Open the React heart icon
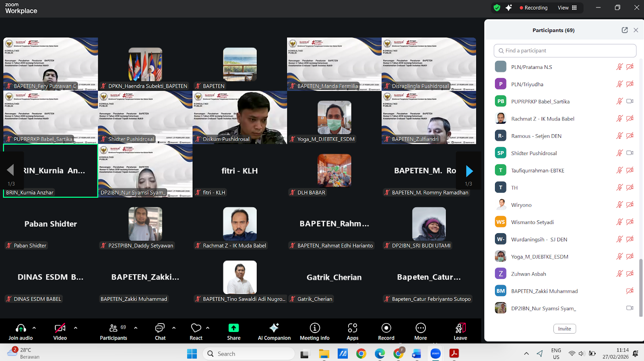This screenshot has height=361, width=644. coord(196,328)
